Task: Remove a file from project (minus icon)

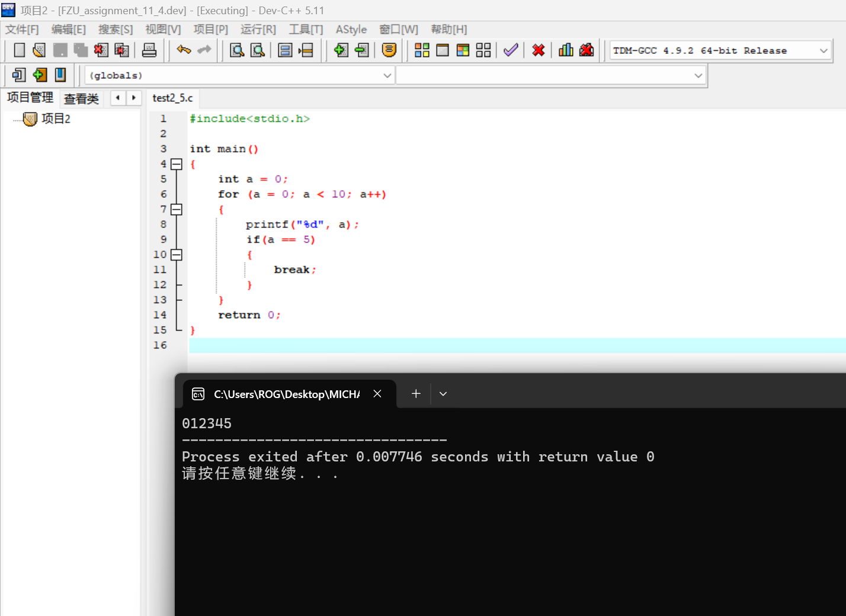Action: [361, 50]
